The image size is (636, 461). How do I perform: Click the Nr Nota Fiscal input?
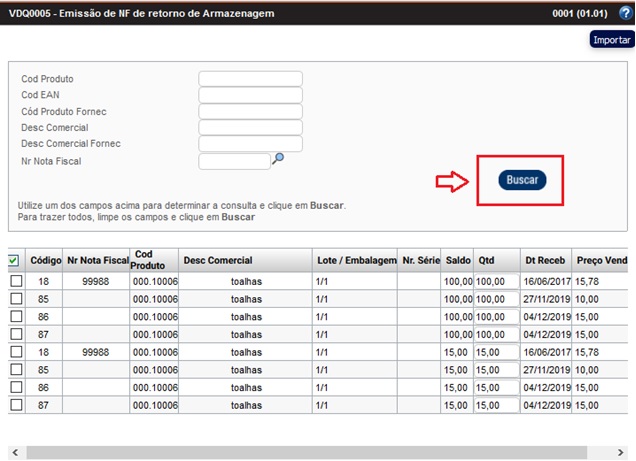tap(234, 160)
